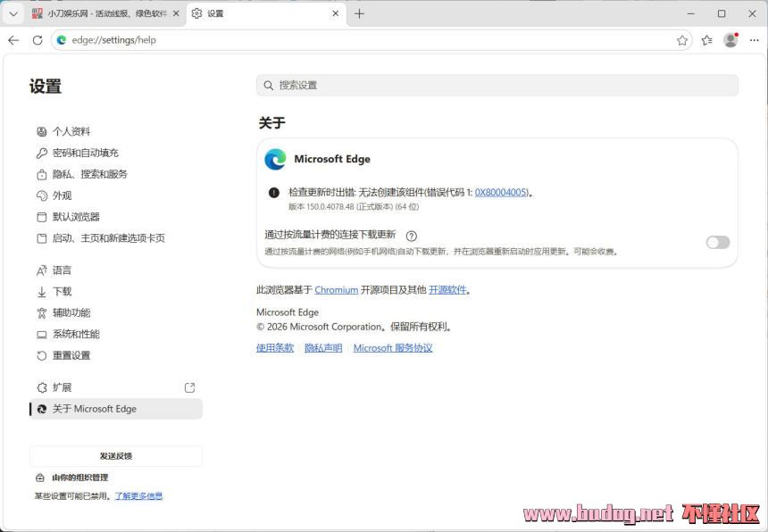Image resolution: width=768 pixels, height=532 pixels.
Task: Toggle metered connection update download switch
Action: pos(718,242)
